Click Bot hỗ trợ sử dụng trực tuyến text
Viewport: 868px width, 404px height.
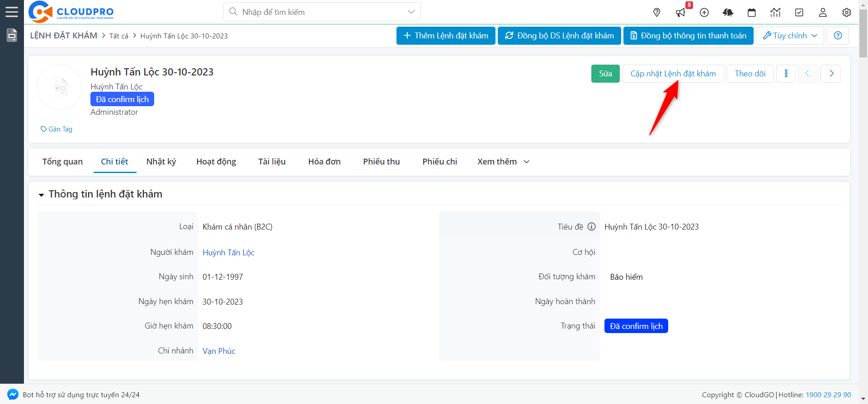click(81, 395)
